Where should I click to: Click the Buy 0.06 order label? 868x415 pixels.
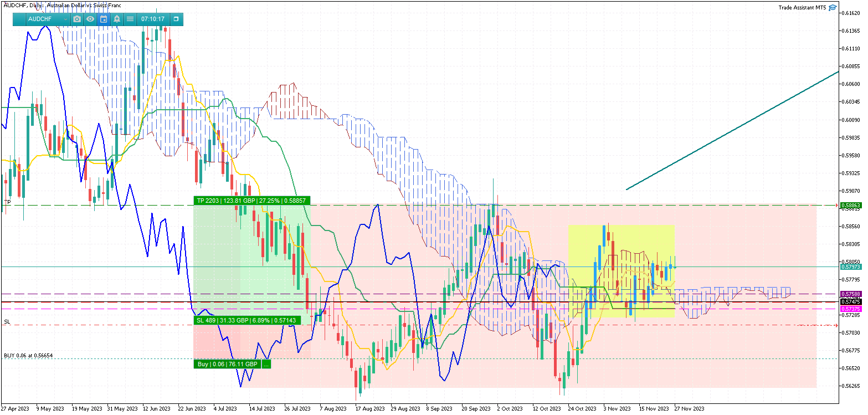(227, 364)
